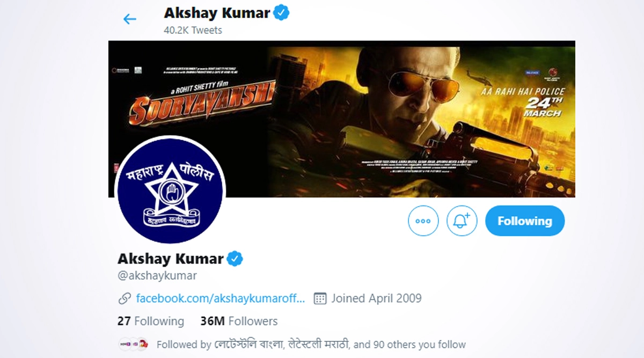Click the Akshay Kumar profile name heading
Image resolution: width=644 pixels, height=358 pixels.
[x=170, y=259]
